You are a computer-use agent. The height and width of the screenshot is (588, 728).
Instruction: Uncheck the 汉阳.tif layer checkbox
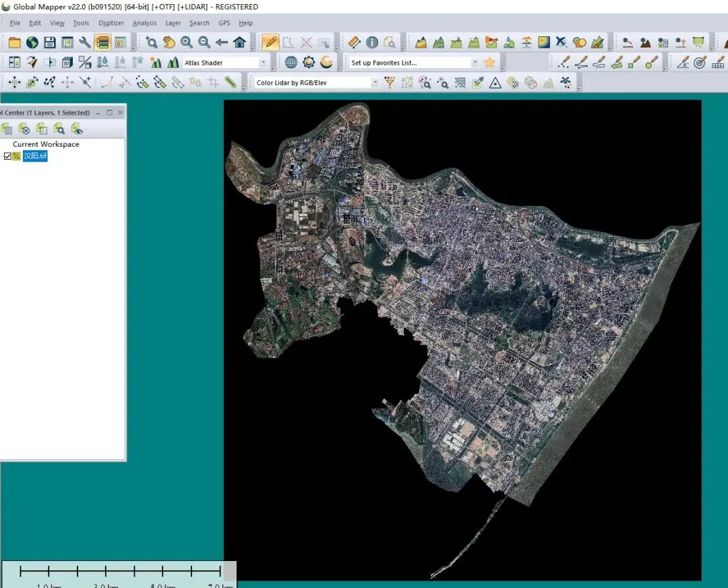pos(7,156)
